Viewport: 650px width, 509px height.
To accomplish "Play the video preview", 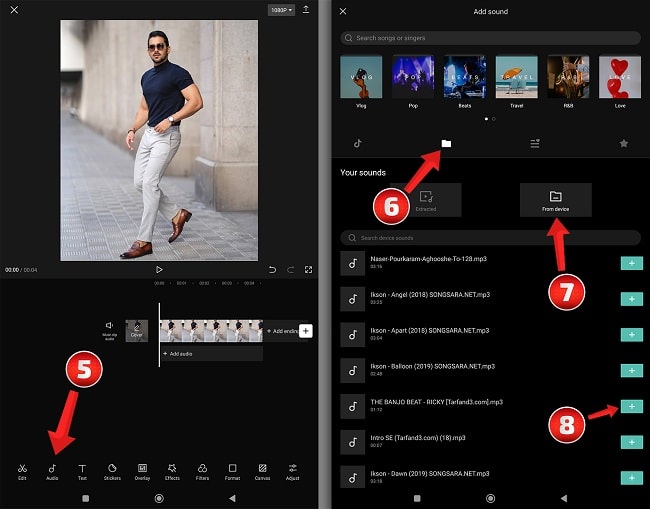I will point(159,270).
